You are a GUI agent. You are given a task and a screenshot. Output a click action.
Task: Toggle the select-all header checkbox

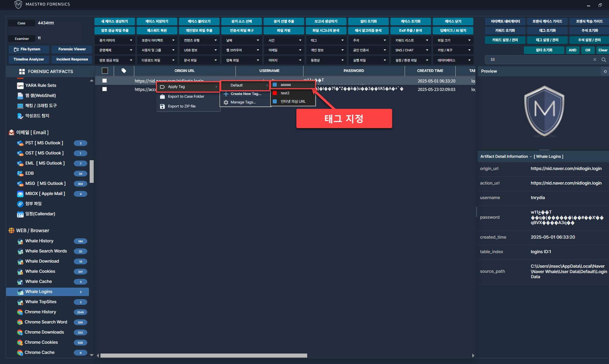click(x=105, y=71)
